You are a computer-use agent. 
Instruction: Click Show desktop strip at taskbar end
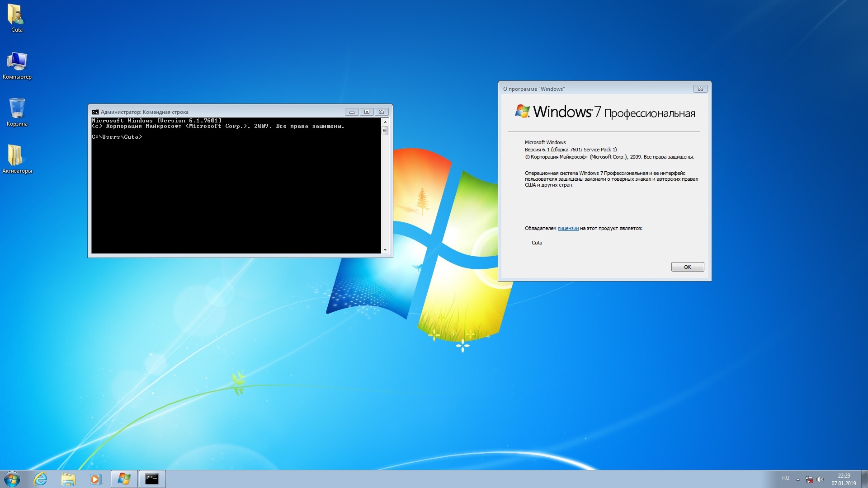click(x=864, y=479)
